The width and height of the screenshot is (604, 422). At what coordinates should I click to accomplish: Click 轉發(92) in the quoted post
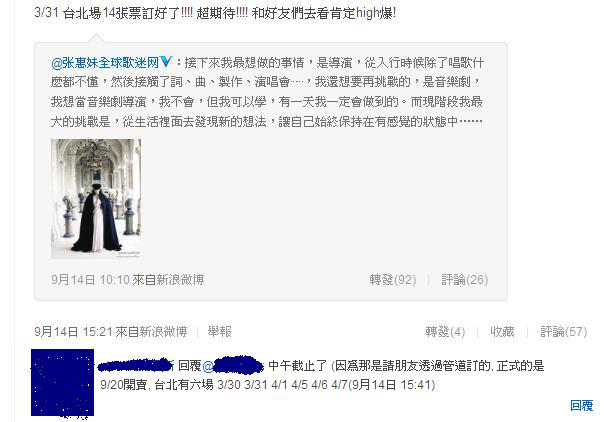(x=393, y=280)
